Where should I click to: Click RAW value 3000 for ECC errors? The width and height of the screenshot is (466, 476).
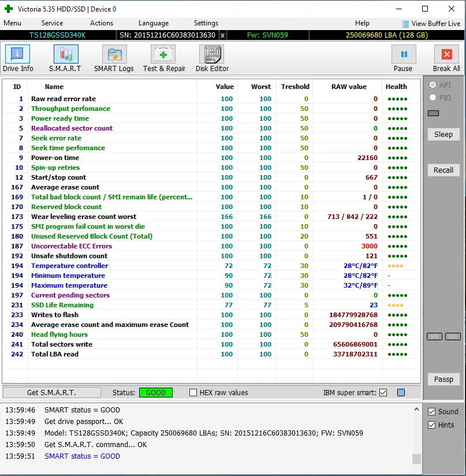[x=369, y=246]
